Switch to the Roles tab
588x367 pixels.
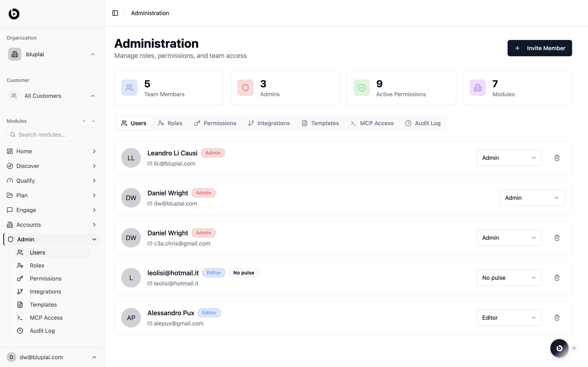(170, 123)
